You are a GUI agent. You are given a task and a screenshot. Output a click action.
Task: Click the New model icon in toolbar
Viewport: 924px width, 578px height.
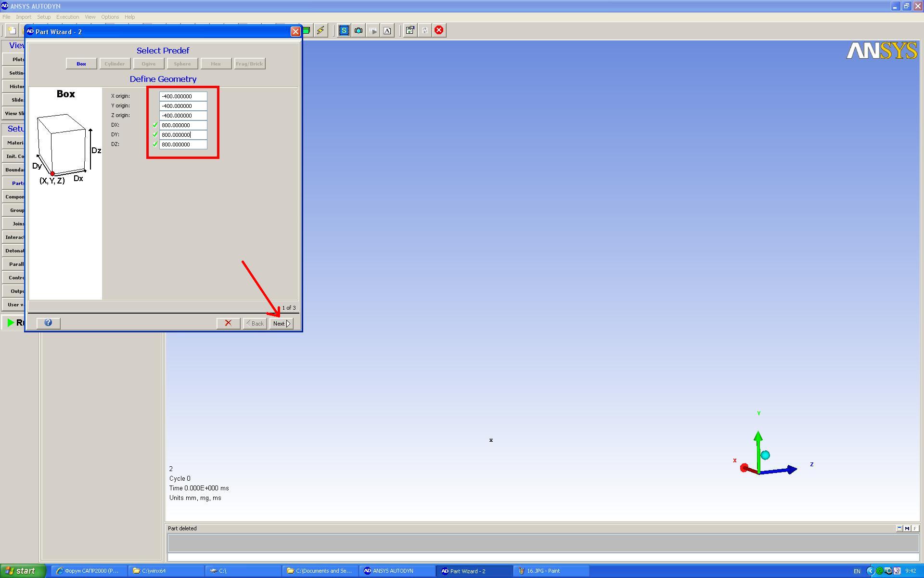pos(12,30)
